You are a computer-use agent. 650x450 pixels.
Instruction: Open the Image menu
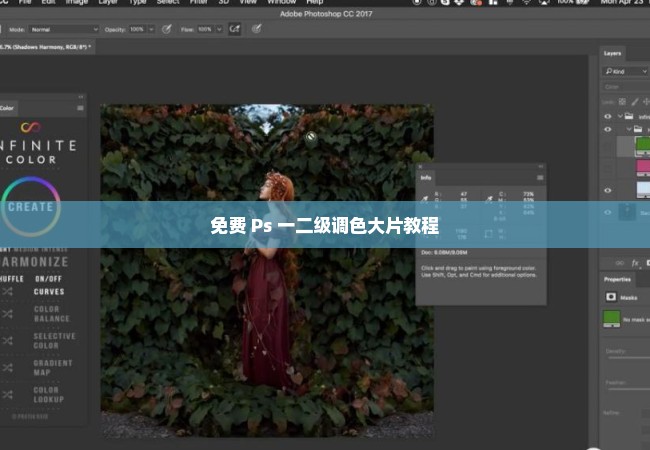pyautogui.click(x=78, y=2)
